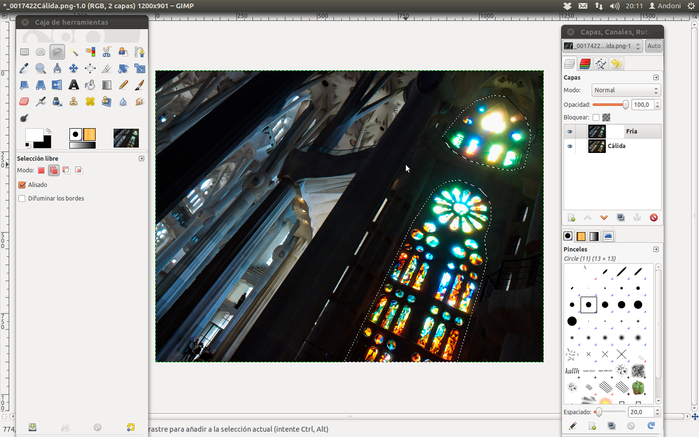
Task: Switch to the Canales tab
Action: (x=585, y=64)
